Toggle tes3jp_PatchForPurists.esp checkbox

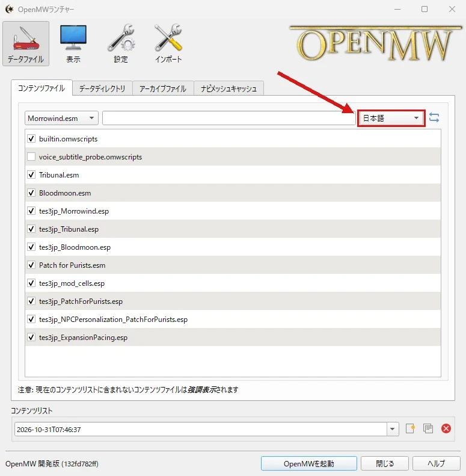[x=31, y=301]
